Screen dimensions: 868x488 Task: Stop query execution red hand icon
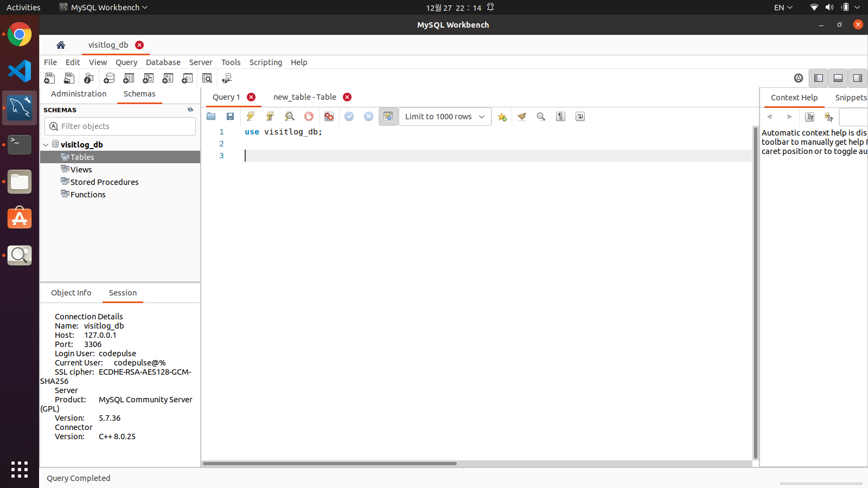coord(309,117)
